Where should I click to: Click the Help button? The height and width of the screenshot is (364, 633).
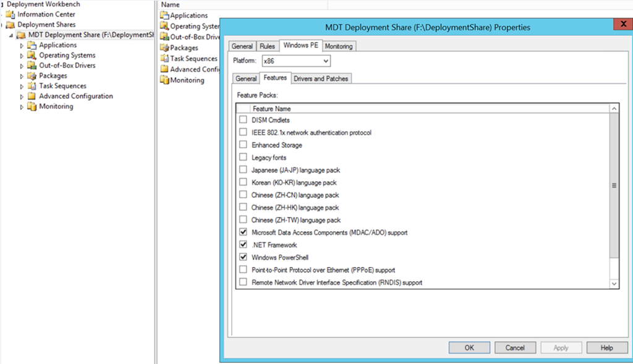[x=607, y=348]
